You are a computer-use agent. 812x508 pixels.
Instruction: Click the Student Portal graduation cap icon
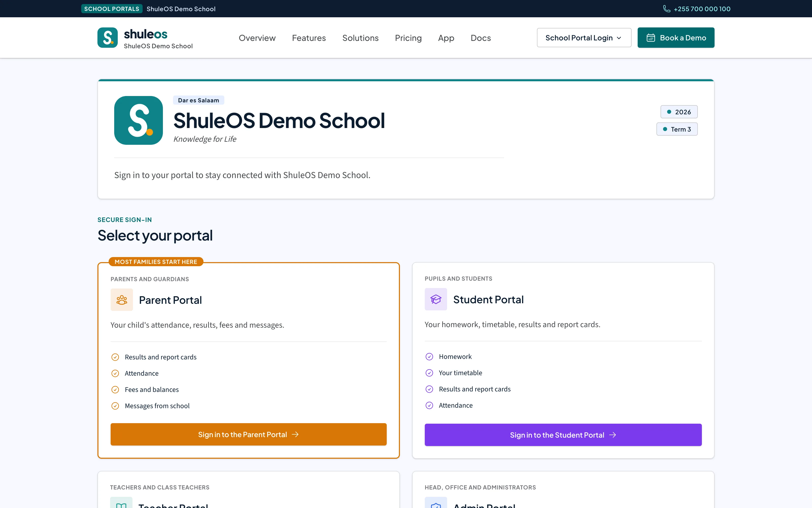435,299
